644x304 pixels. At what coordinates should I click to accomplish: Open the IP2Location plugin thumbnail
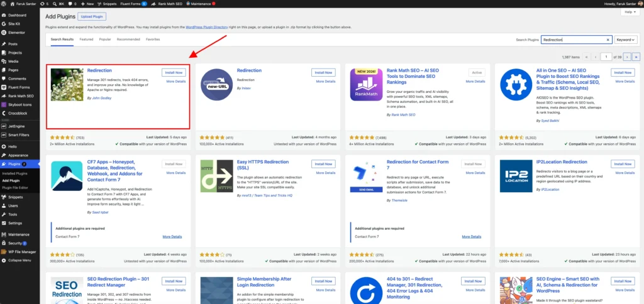516,176
